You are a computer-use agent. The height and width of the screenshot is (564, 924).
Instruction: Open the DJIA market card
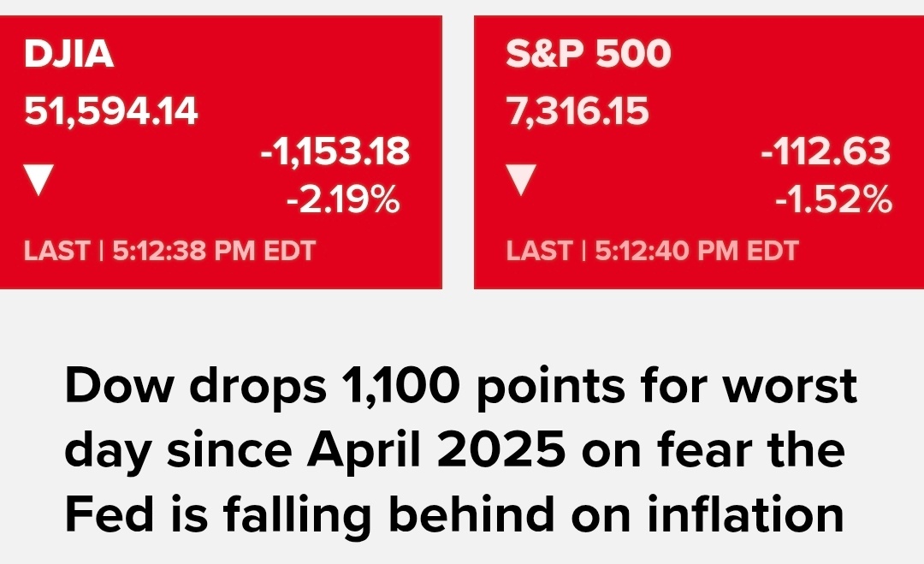click(221, 152)
